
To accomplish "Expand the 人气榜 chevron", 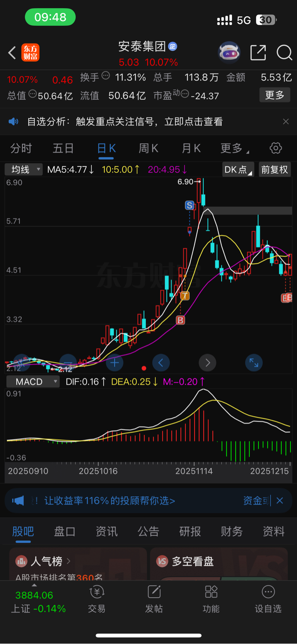I will (x=68, y=561).
